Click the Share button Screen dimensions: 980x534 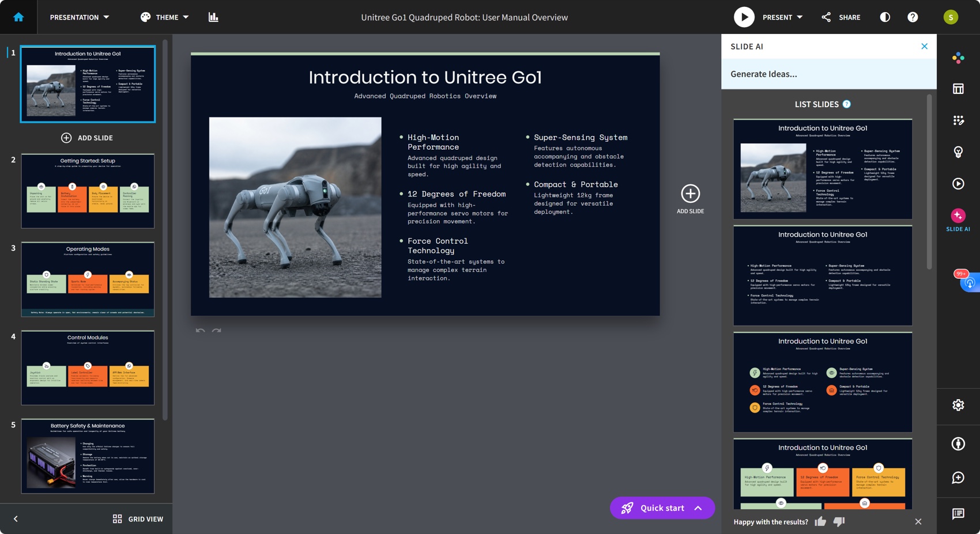[x=840, y=17]
